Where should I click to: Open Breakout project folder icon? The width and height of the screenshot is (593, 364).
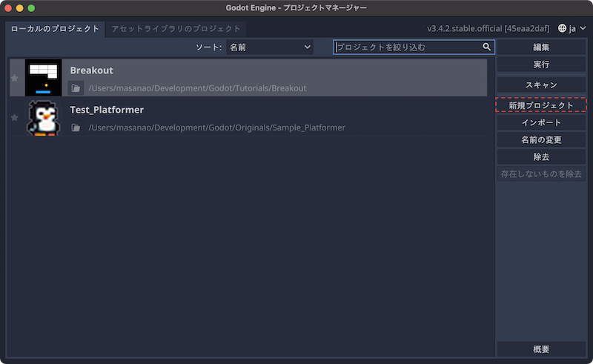pyautogui.click(x=76, y=88)
